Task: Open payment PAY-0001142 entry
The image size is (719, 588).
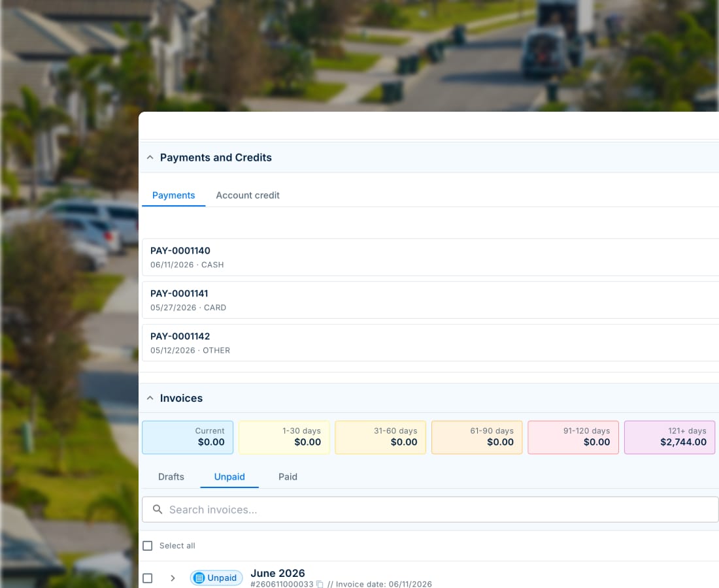Action: [x=430, y=343]
